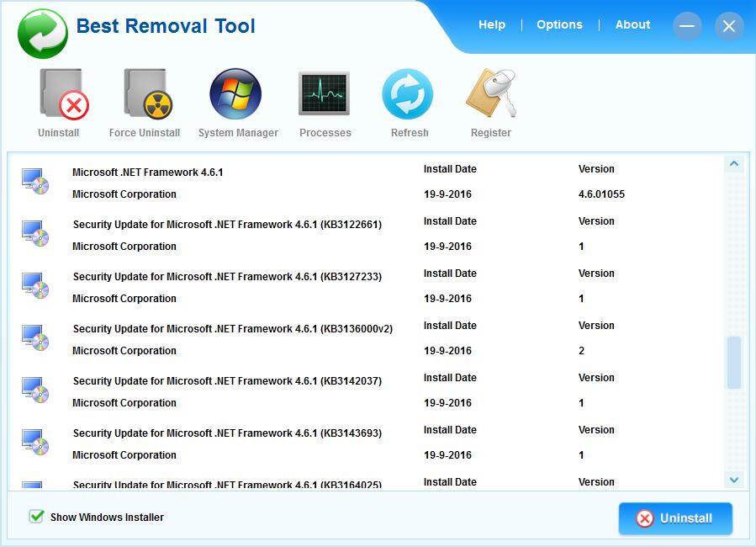This screenshot has height=547, width=756.
Task: Select the Security Update (KB3127233) entry name
Action: coord(227,276)
